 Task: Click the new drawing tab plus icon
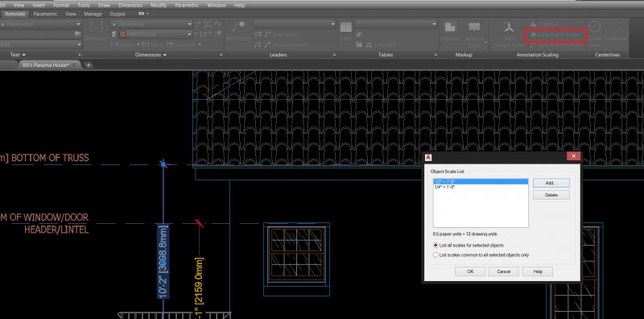tap(88, 65)
